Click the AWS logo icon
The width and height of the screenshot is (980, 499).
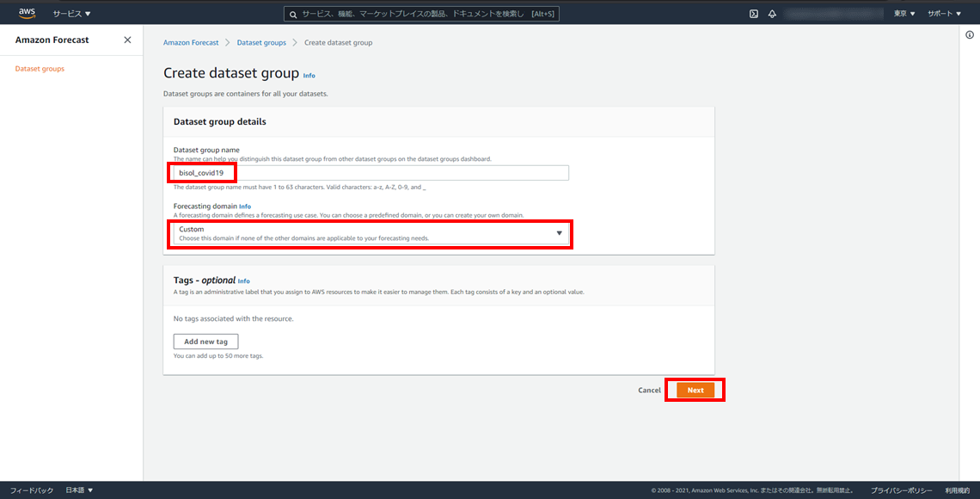(x=27, y=14)
